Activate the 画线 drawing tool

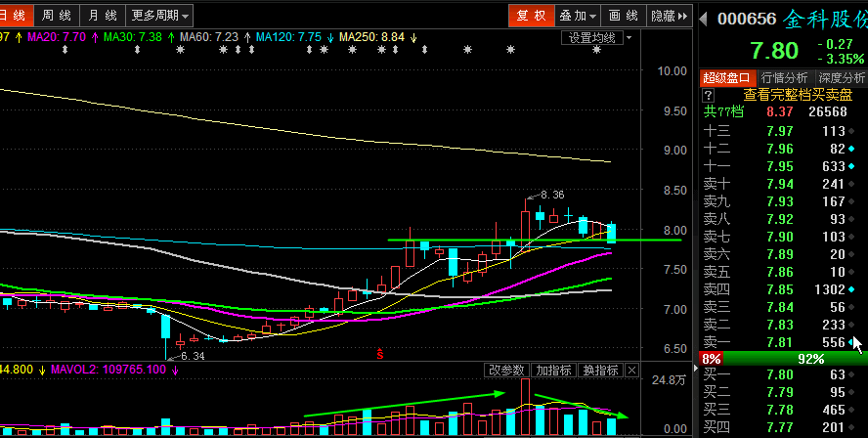pos(624,16)
